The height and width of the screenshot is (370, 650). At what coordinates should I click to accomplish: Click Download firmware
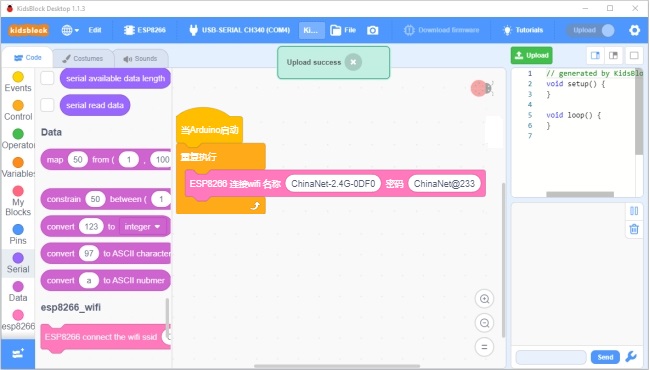click(x=441, y=30)
